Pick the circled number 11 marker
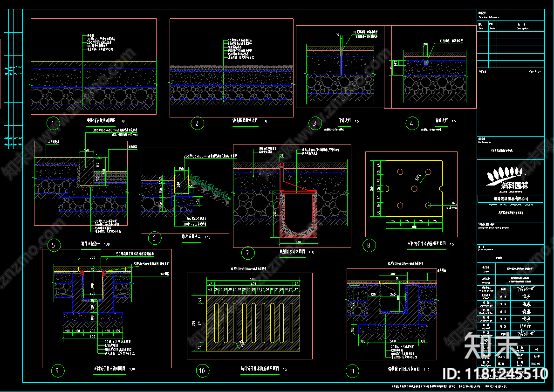554x392 pixels. point(352,371)
